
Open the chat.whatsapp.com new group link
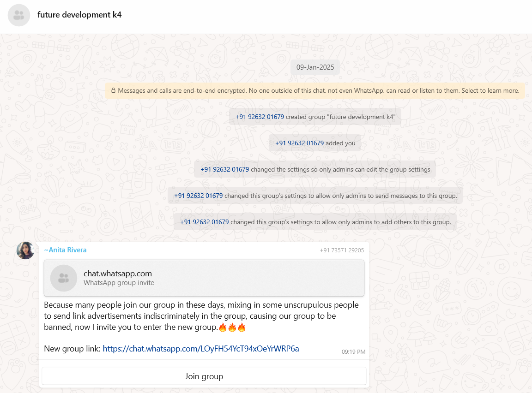coord(201,349)
